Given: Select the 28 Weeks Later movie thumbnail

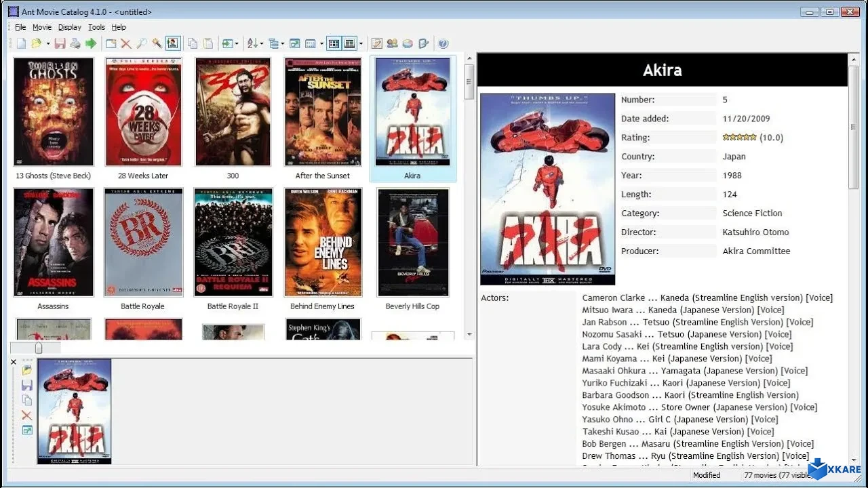Looking at the screenshot, I should coord(144,112).
